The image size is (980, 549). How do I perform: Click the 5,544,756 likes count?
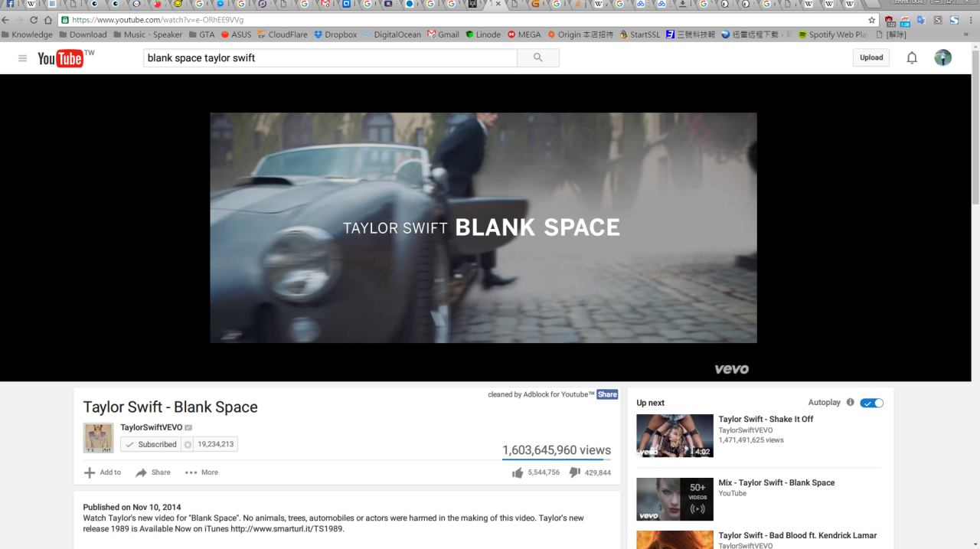coord(544,472)
